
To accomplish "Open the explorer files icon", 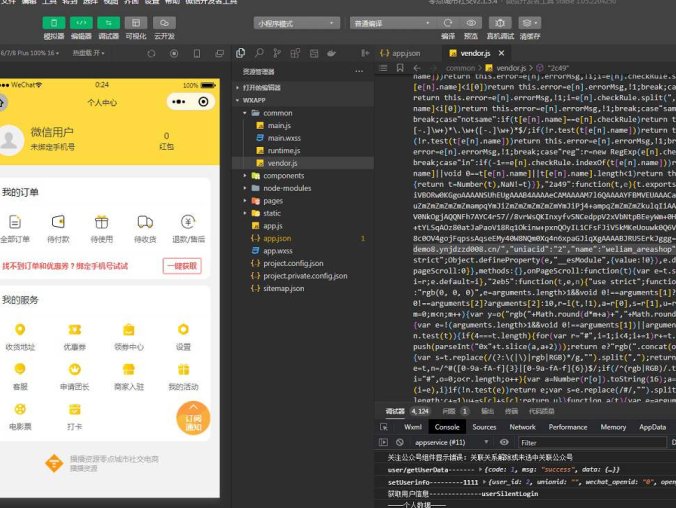I will coord(241,53).
